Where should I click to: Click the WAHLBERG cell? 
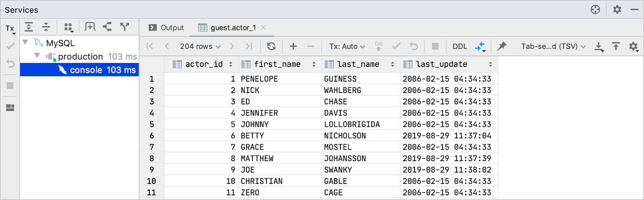click(x=360, y=90)
